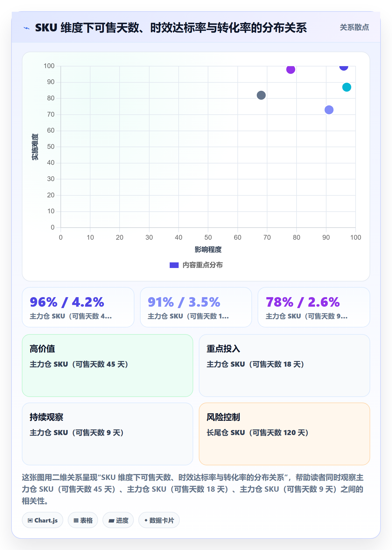Select the cyan scatter point on the chart
This screenshot has height=550, width=392.
coord(347,87)
